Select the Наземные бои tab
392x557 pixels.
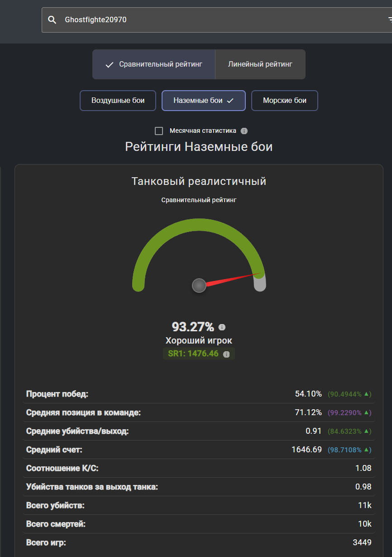tap(203, 101)
